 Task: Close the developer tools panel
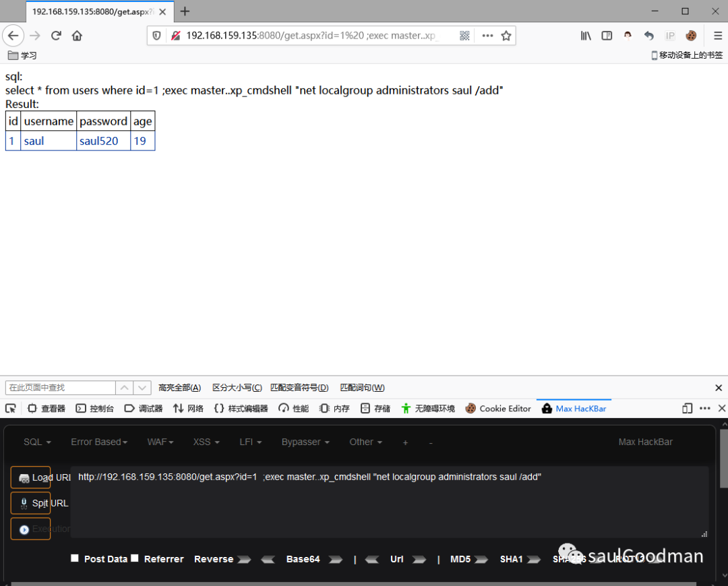[x=721, y=409]
